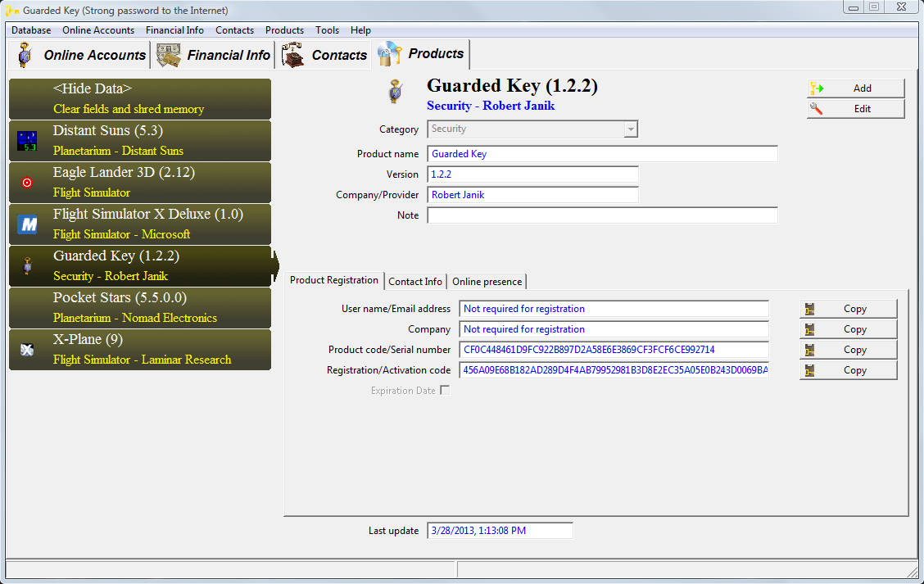Copy the User name/Email address value

(849, 309)
